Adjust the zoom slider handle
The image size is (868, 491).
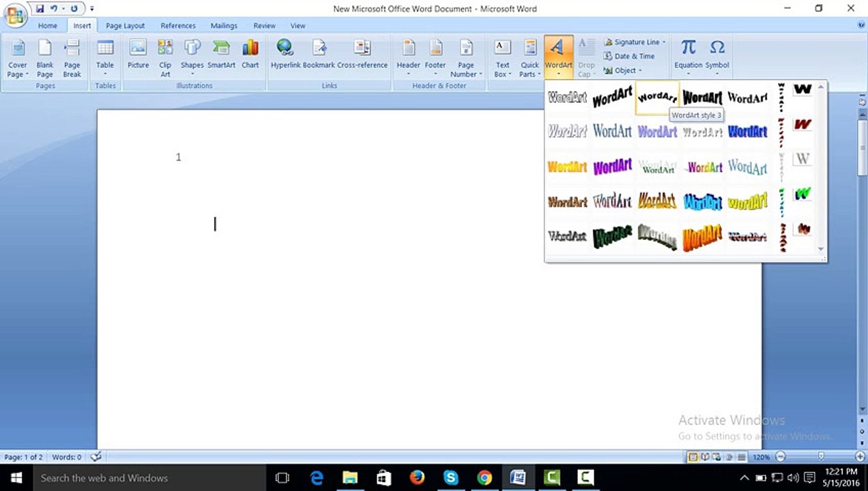point(821,457)
